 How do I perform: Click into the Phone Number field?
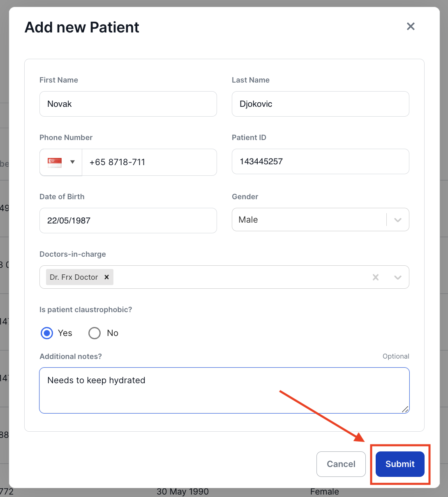(x=150, y=162)
